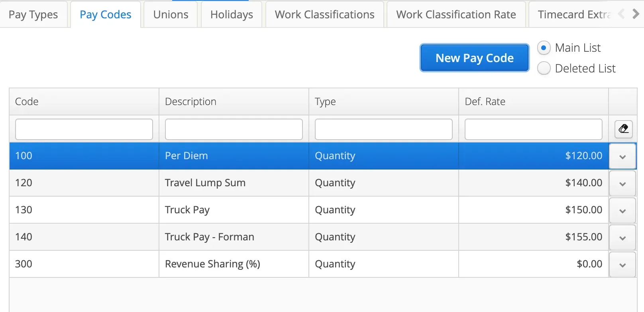Open the Truck Pay - Forman row dropdown
Screen dimensions: 644x312
622,238
